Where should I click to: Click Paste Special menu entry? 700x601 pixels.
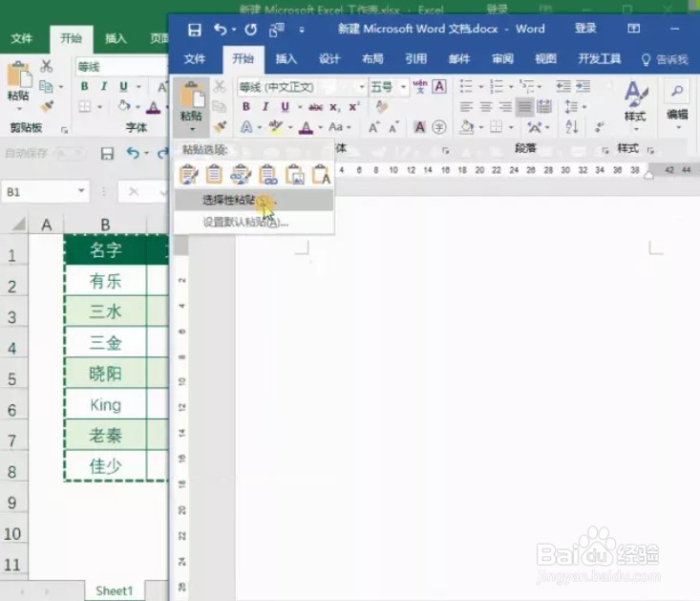point(254,200)
